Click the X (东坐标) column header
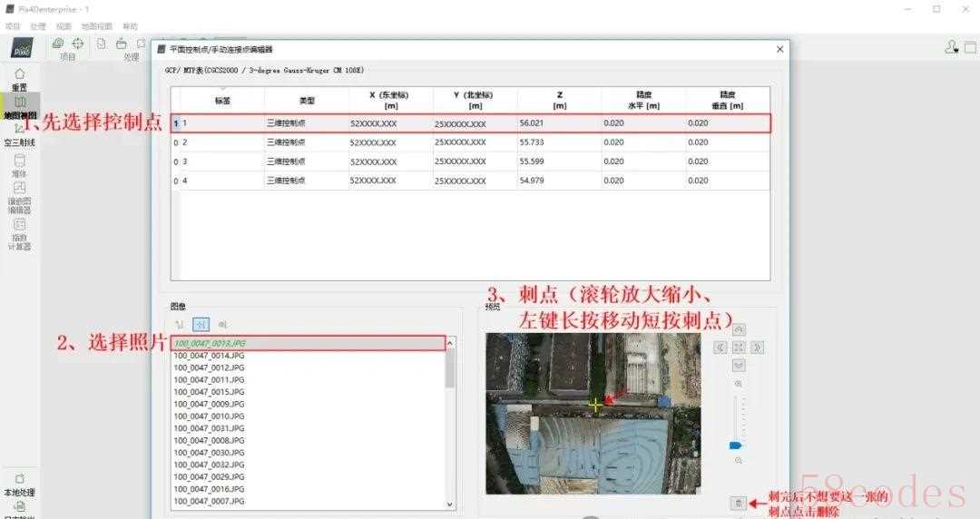 pyautogui.click(x=390, y=100)
